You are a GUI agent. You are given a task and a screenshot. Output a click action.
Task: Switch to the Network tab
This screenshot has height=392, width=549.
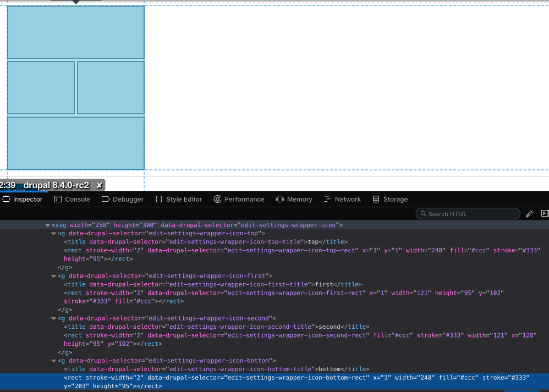tap(343, 199)
